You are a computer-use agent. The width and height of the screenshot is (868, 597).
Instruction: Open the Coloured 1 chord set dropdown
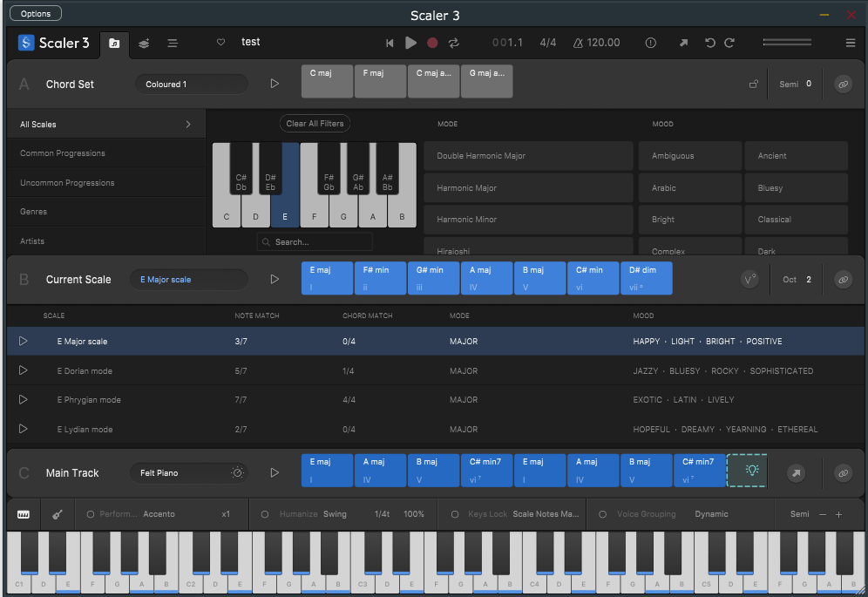(192, 85)
